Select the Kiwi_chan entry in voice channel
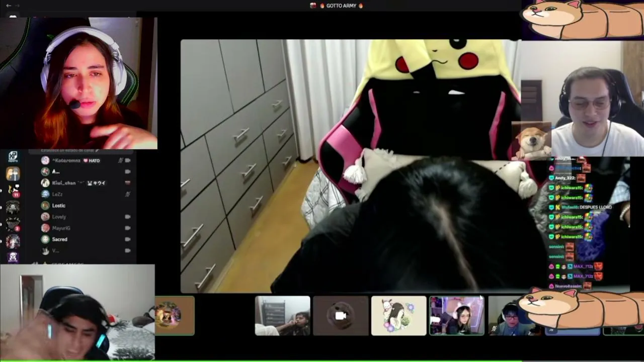Screen dimensions: 644x362 coord(86,183)
